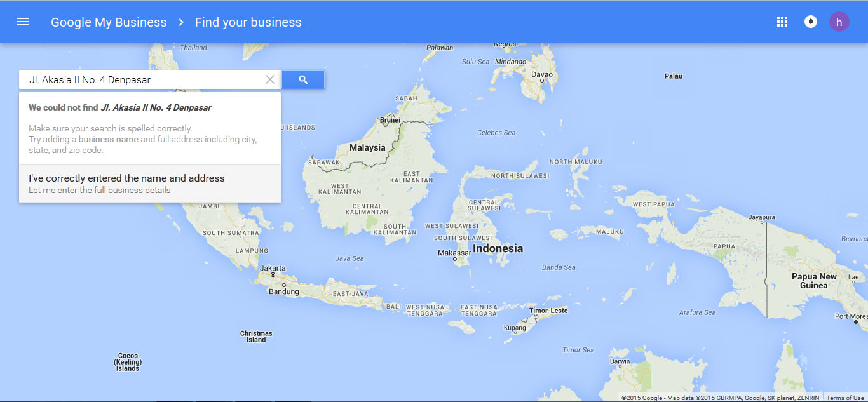The width and height of the screenshot is (868, 402).
Task: Click the 'Let me enter the full business details' text
Action: pyautogui.click(x=100, y=190)
